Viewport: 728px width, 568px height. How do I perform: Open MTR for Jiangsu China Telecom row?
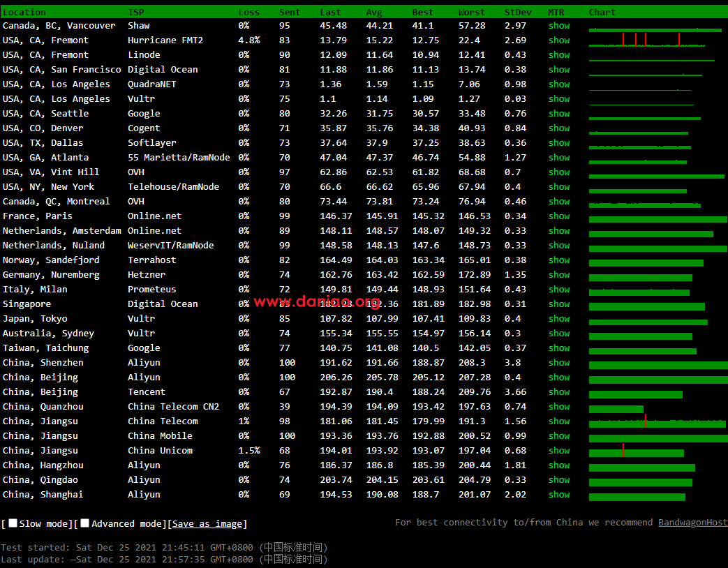(x=559, y=421)
